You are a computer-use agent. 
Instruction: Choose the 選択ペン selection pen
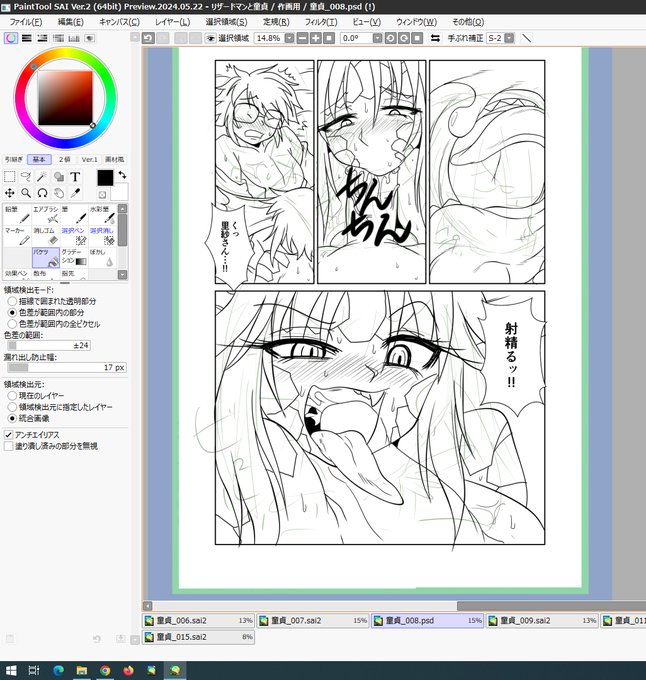click(74, 236)
